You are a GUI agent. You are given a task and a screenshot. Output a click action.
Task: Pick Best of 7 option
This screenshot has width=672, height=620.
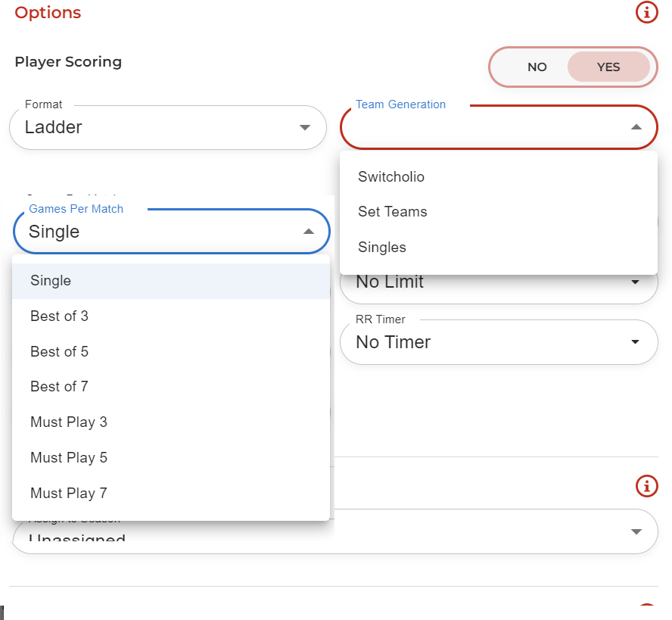(x=59, y=387)
